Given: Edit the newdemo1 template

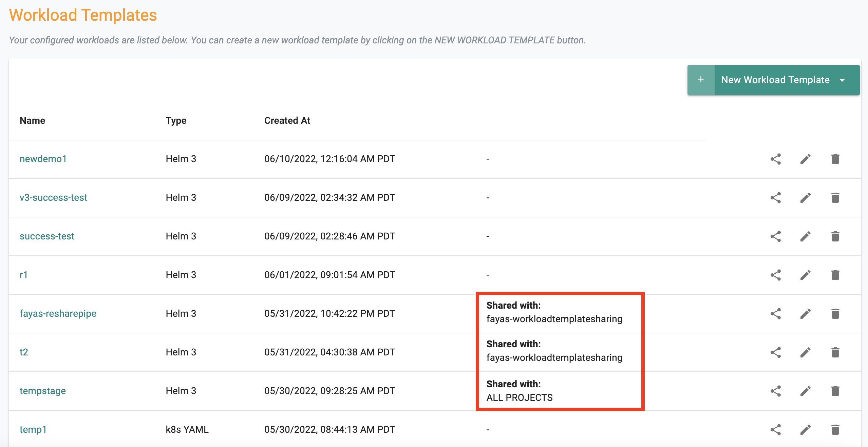Looking at the screenshot, I should pyautogui.click(x=806, y=159).
